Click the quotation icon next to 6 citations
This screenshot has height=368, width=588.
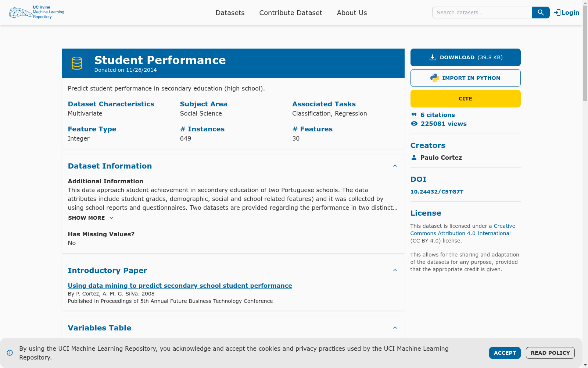pos(414,114)
